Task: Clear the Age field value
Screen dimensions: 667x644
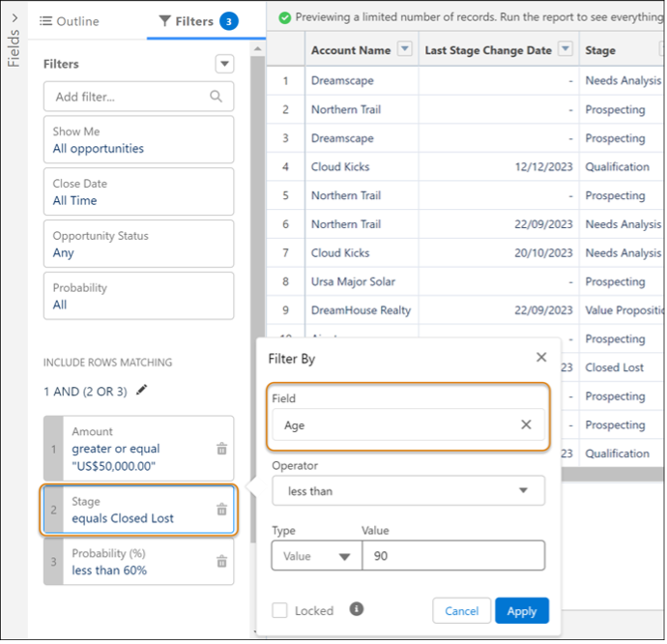Action: click(526, 424)
